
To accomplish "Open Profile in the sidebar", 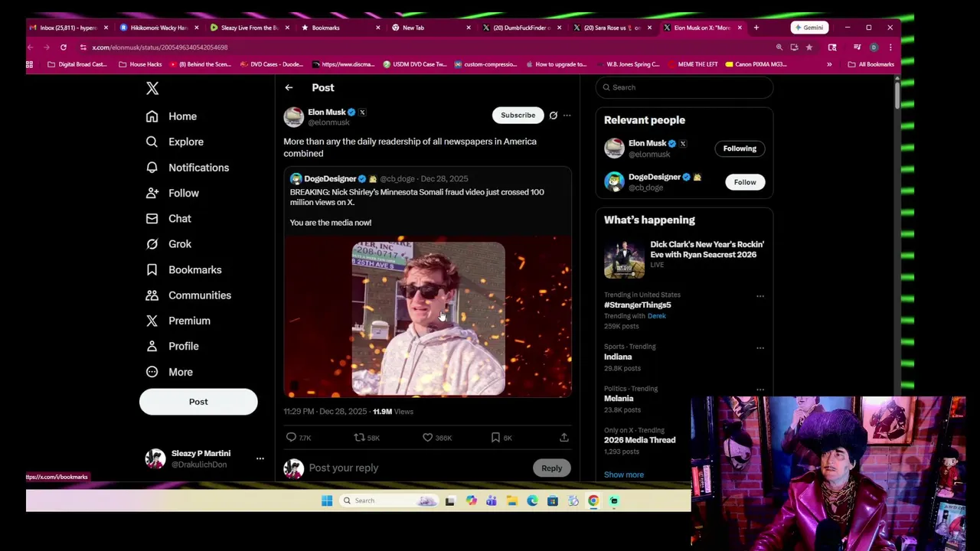I will point(172,346).
